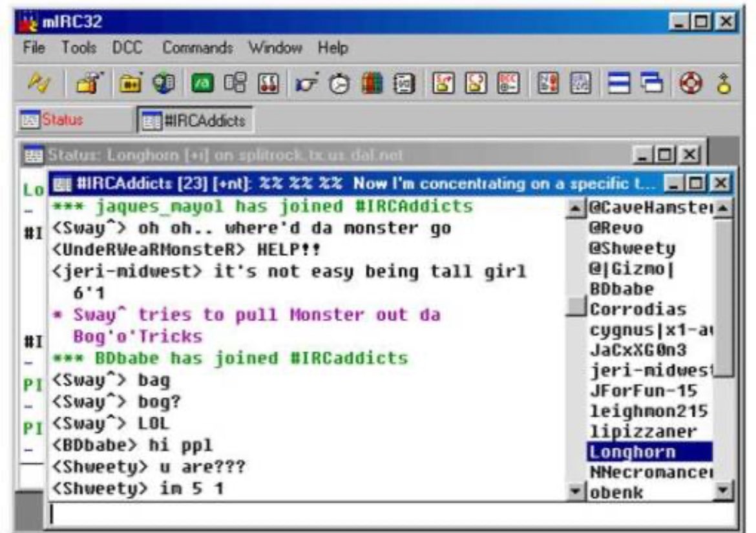756x533 pixels.
Task: Open the Colors books toolbar icon
Action: click(372, 83)
